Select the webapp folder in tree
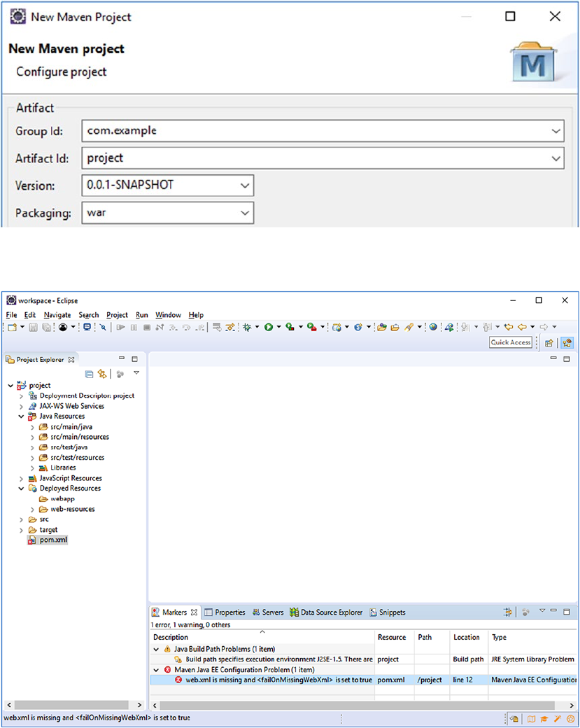580x728 pixels. pos(62,498)
